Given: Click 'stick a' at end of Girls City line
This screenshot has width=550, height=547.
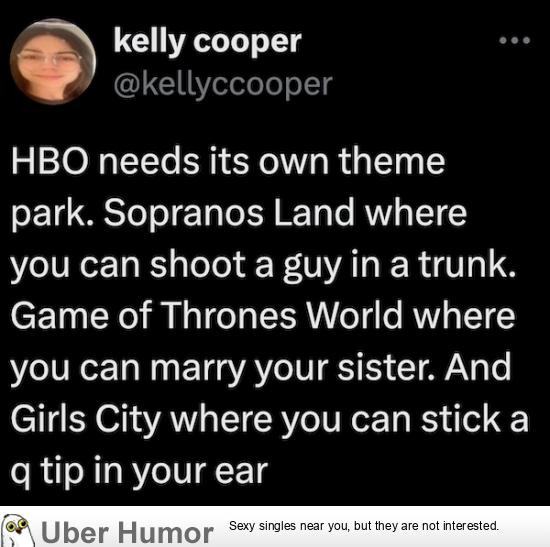Looking at the screenshot, I should tap(475, 419).
